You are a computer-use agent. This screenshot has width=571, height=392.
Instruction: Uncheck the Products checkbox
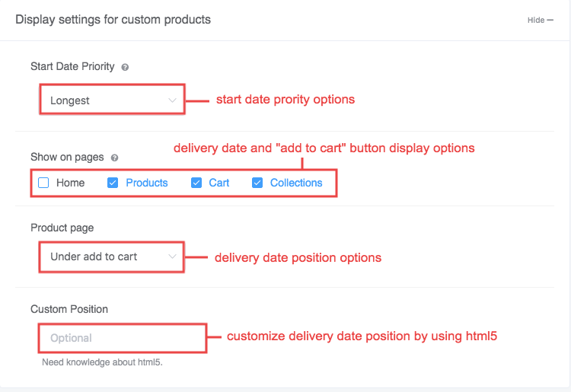(x=113, y=183)
